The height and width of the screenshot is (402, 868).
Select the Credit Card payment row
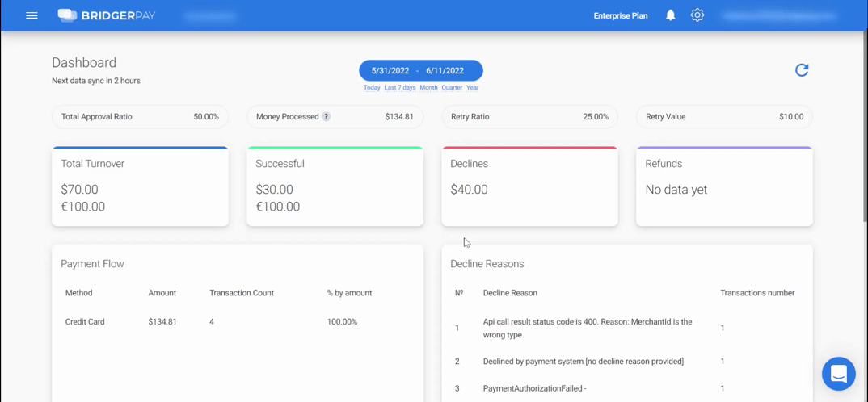pos(238,322)
